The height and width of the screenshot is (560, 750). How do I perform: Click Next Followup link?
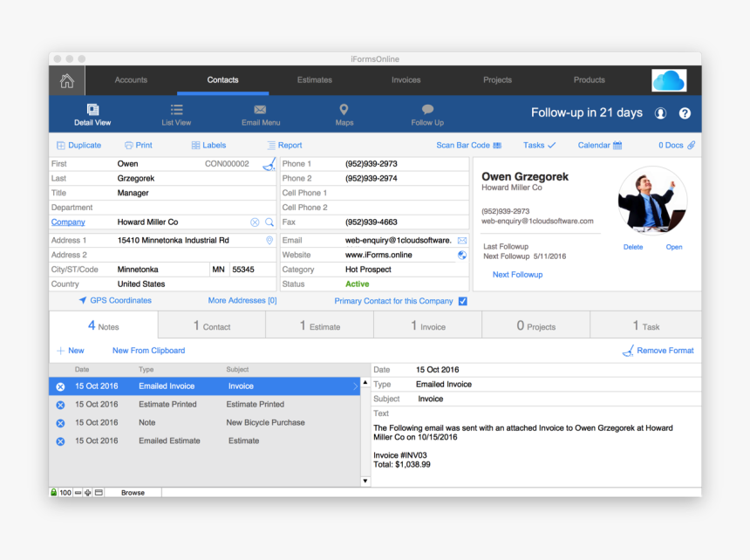tap(517, 275)
